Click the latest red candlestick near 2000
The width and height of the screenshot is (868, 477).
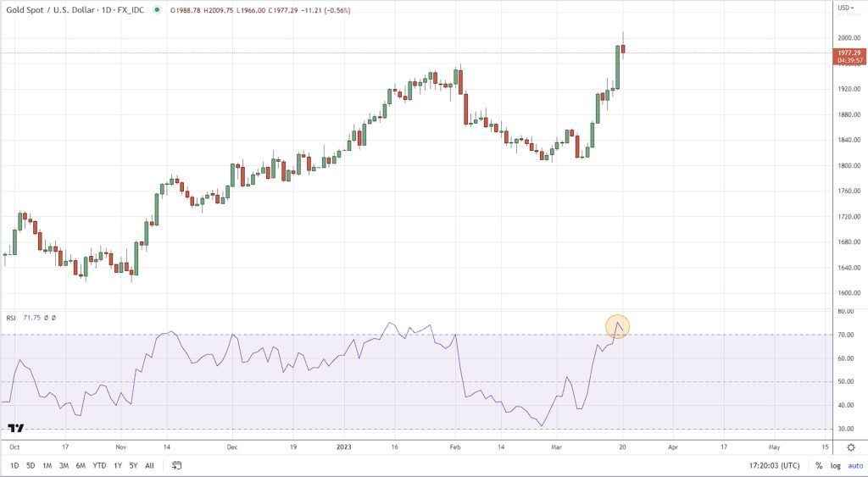pos(623,47)
